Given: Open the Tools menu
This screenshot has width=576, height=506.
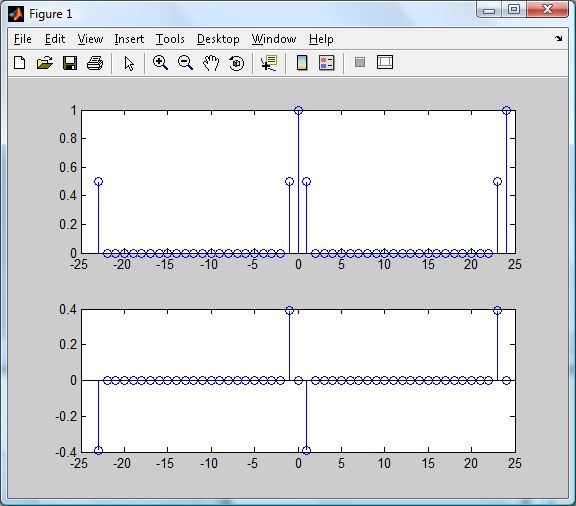Looking at the screenshot, I should click(x=170, y=39).
